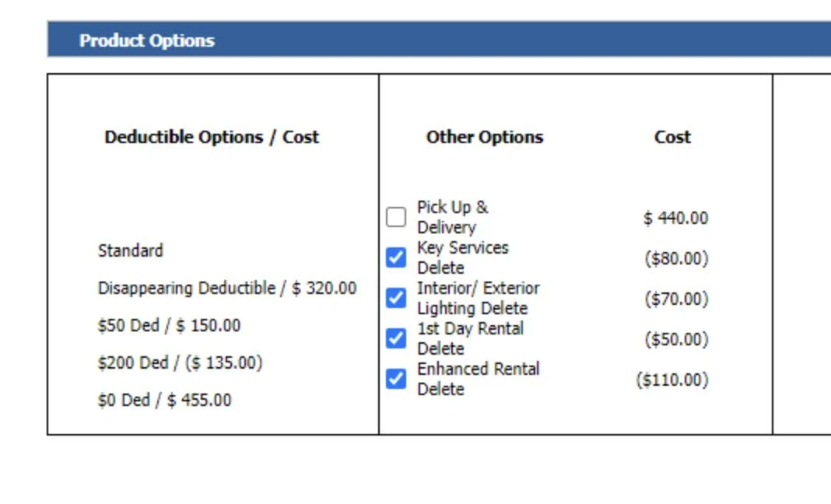Viewport: 831px width, 504px height.
Task: Click the ($110.00) cost value
Action: click(672, 380)
